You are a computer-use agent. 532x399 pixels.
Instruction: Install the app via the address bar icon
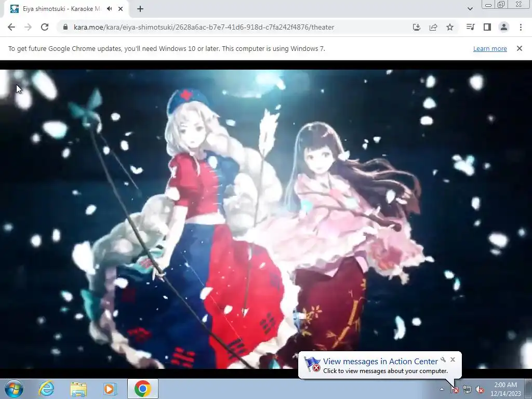(416, 27)
